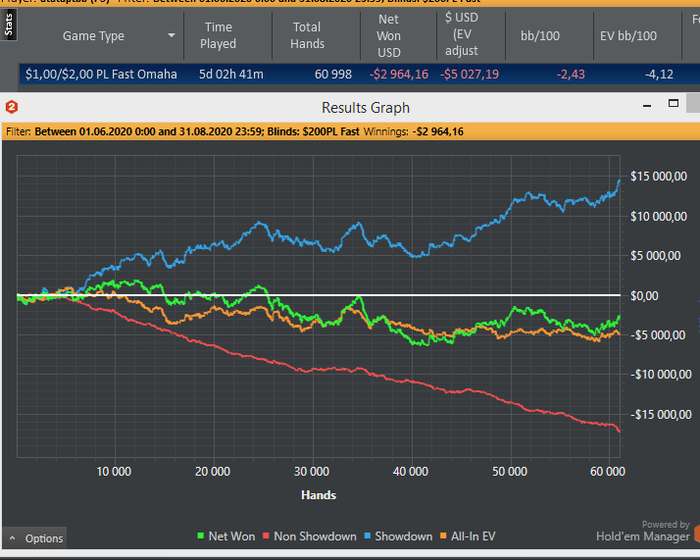Sort by Net Won USD column header
The image size is (700, 560).
coord(389,36)
